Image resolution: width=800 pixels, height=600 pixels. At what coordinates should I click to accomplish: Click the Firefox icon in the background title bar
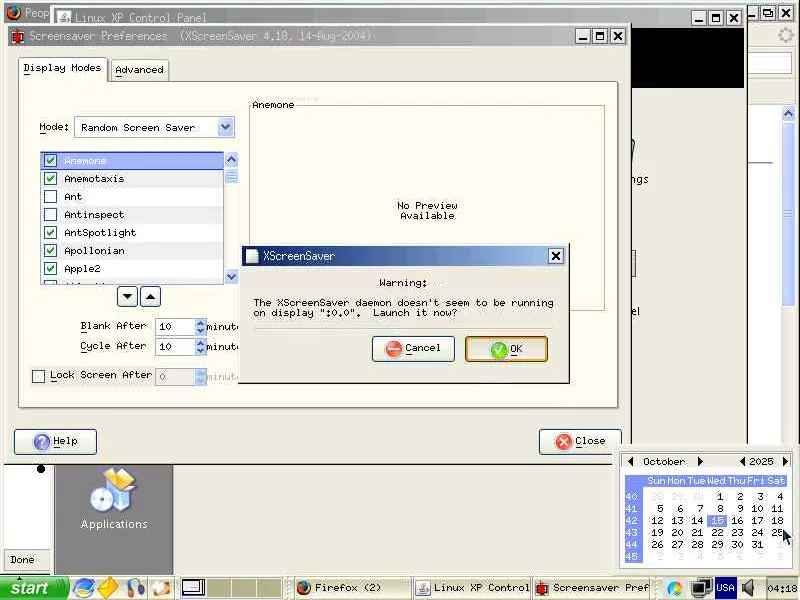pos(14,13)
